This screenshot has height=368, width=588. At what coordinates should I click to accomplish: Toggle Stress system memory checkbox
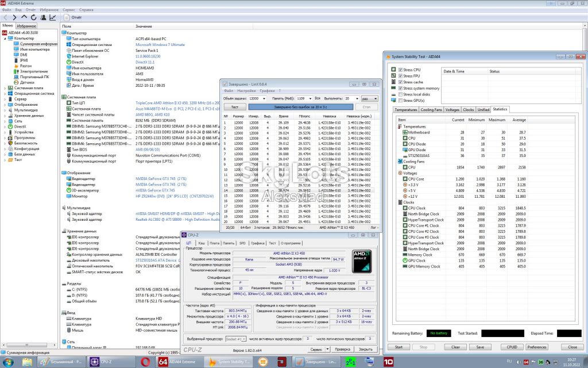(400, 88)
